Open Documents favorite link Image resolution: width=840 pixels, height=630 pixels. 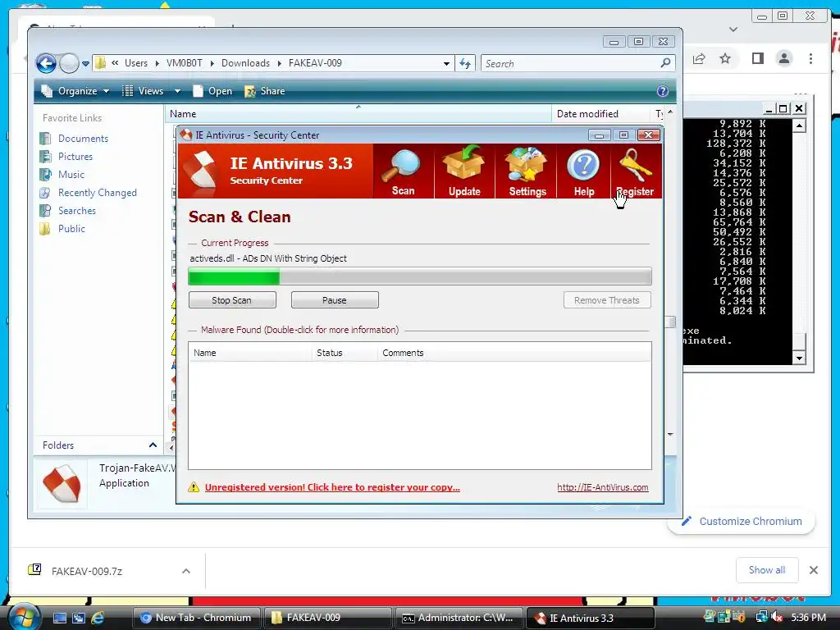pos(83,139)
